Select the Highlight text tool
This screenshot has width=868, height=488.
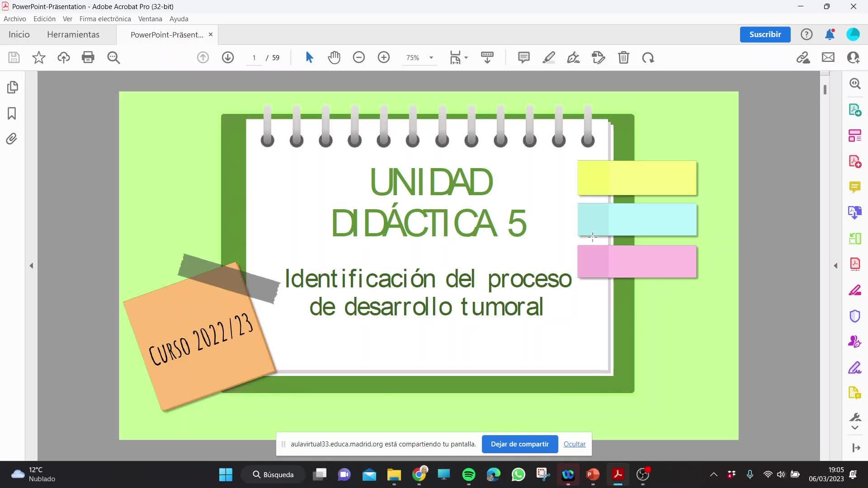[548, 57]
